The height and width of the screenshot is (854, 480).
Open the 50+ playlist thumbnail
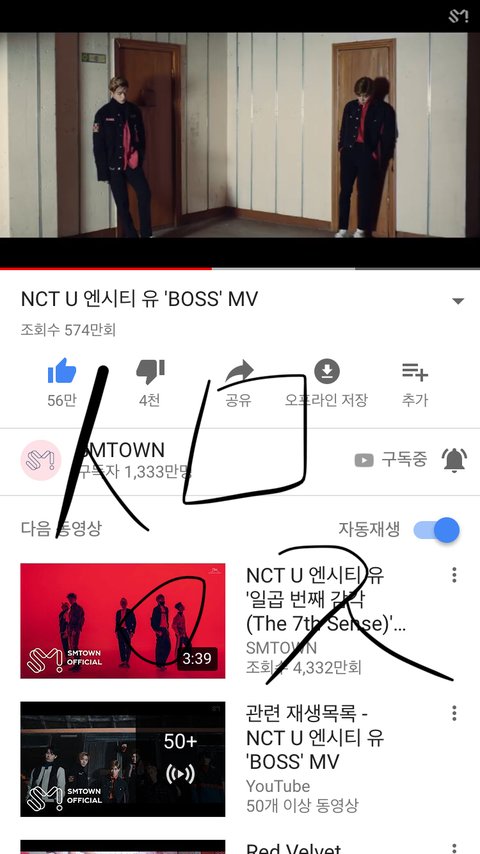(x=123, y=759)
